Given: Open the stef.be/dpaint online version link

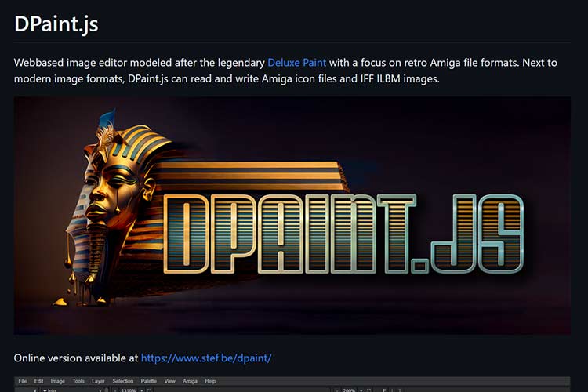Looking at the screenshot, I should tap(206, 358).
